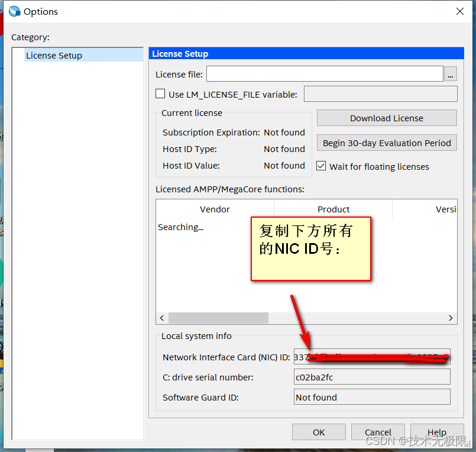Click the Subscription Expiration Not found value
The width and height of the screenshot is (476, 452).
tap(284, 133)
